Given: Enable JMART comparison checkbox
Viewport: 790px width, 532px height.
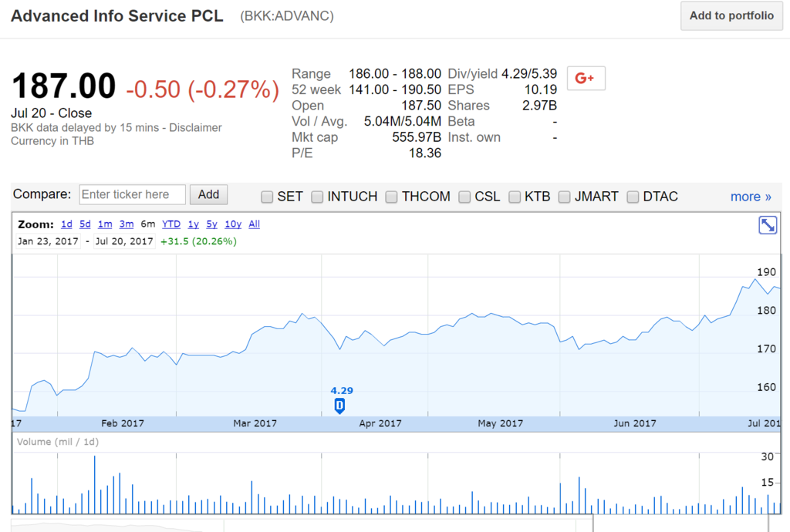Looking at the screenshot, I should tap(564, 197).
